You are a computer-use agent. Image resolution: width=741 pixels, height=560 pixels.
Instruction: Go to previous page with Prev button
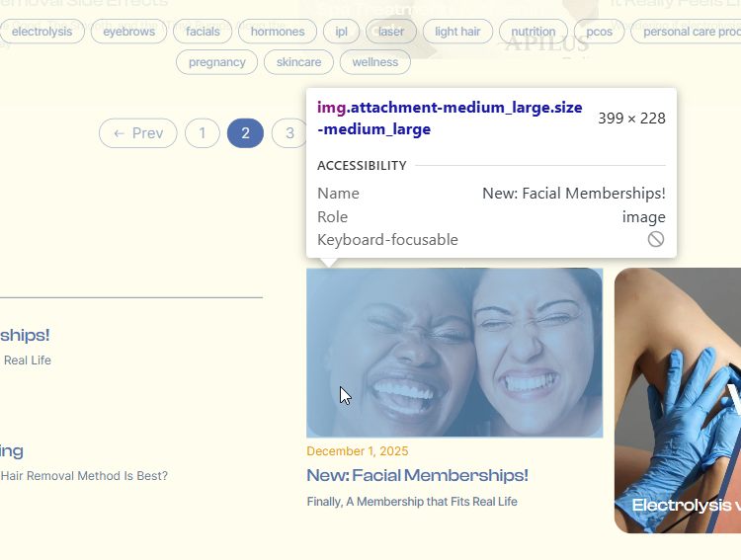click(138, 133)
